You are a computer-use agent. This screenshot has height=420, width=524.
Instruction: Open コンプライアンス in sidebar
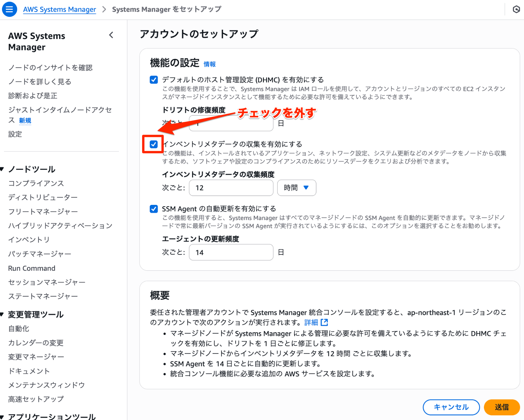36,183
